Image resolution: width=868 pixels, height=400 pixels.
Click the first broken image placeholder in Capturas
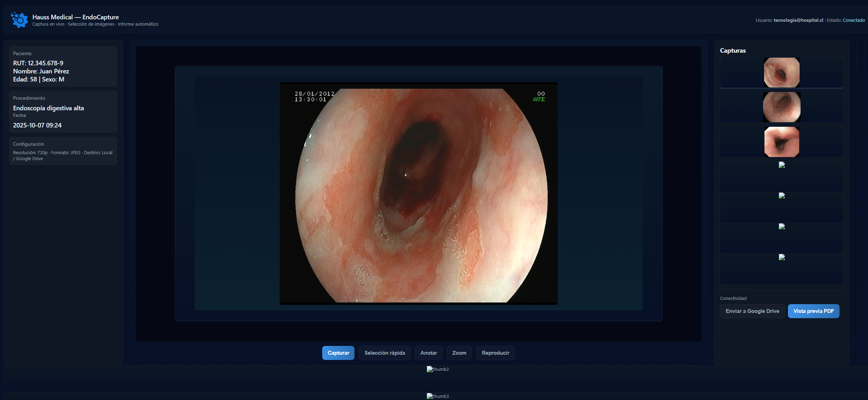tap(782, 165)
